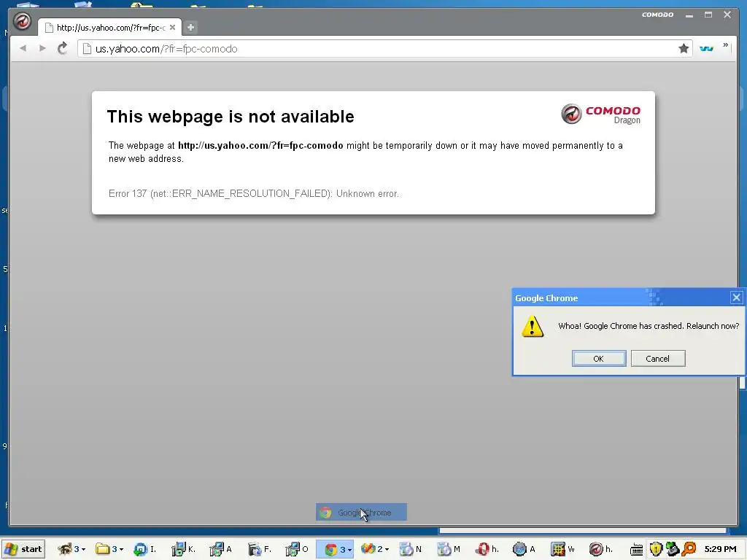Switch to the taskbar item labeled W

pos(563,549)
